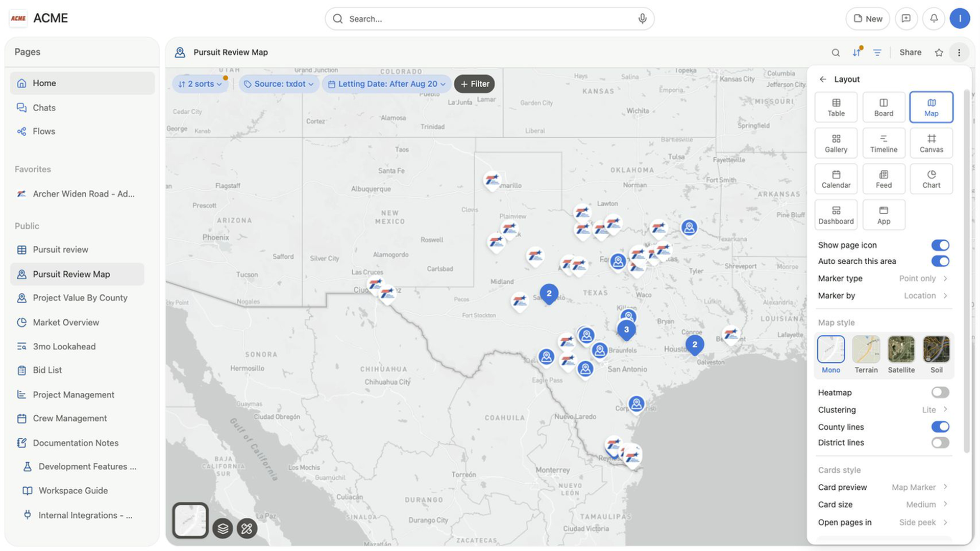Toggle Show page icon switch
This screenshot has width=980, height=551.
940,245
